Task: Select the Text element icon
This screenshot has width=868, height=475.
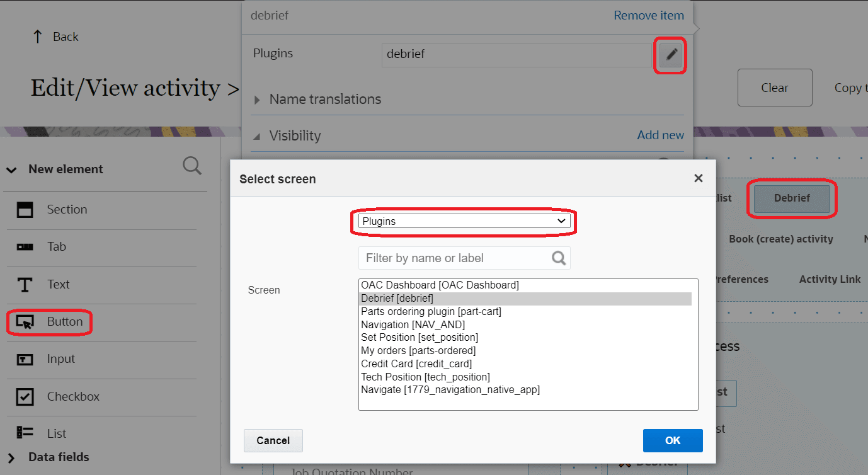Action: [25, 285]
